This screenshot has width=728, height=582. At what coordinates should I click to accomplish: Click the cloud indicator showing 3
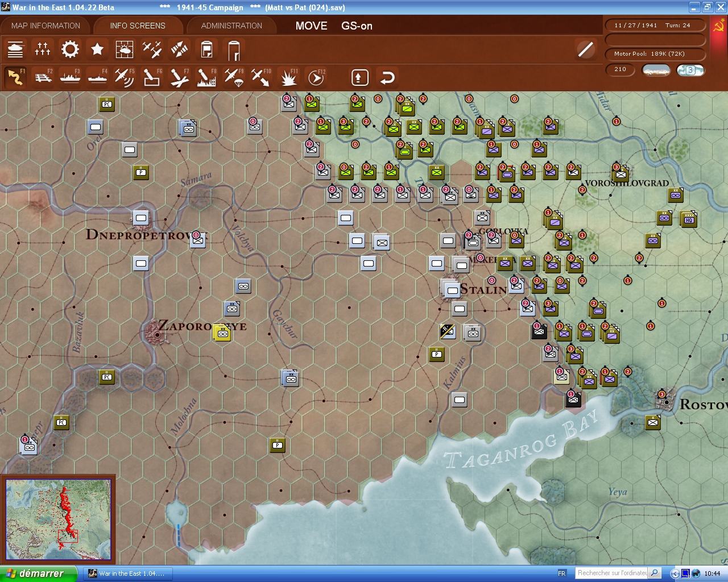click(690, 70)
